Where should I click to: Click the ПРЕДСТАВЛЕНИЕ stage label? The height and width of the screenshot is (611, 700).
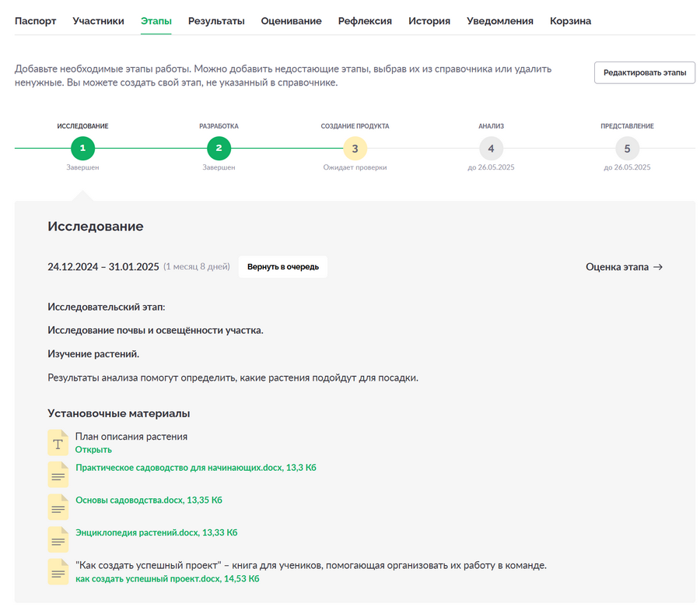pyautogui.click(x=627, y=126)
